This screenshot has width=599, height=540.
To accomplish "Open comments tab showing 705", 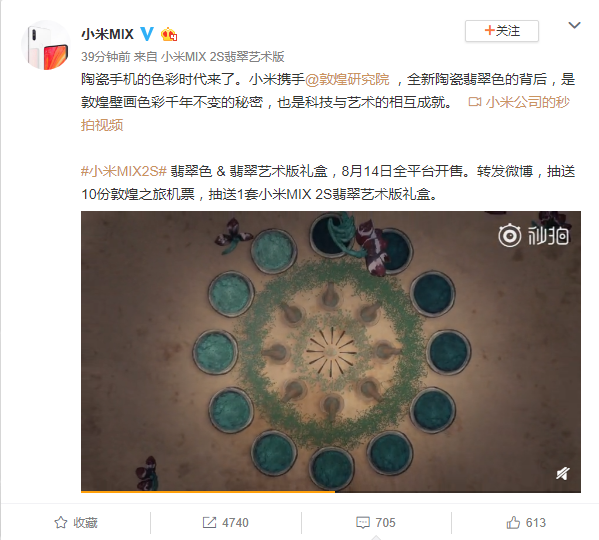I will point(376,522).
